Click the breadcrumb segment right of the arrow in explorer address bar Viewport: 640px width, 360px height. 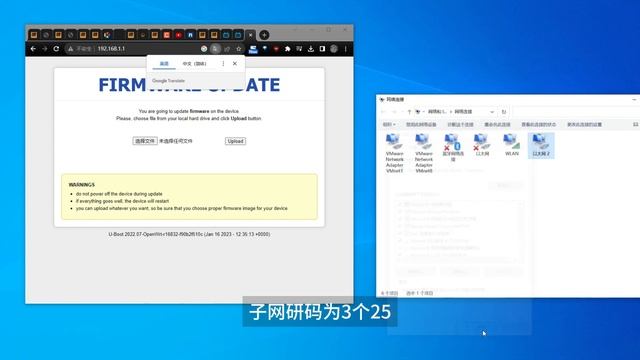tap(463, 112)
